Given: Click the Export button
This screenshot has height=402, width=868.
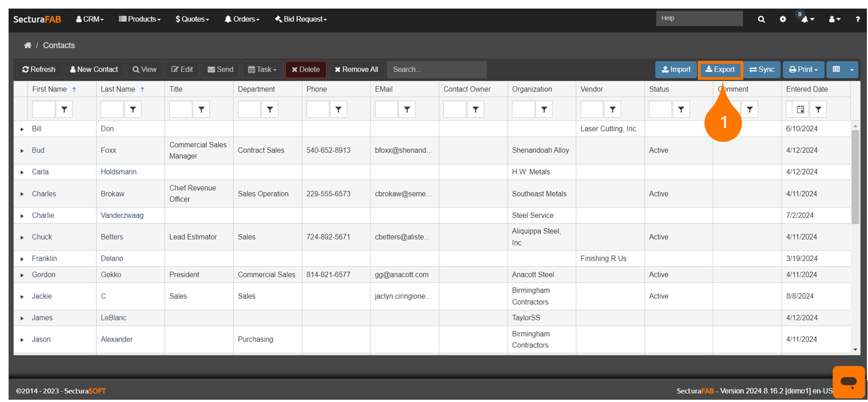Looking at the screenshot, I should pos(720,70).
